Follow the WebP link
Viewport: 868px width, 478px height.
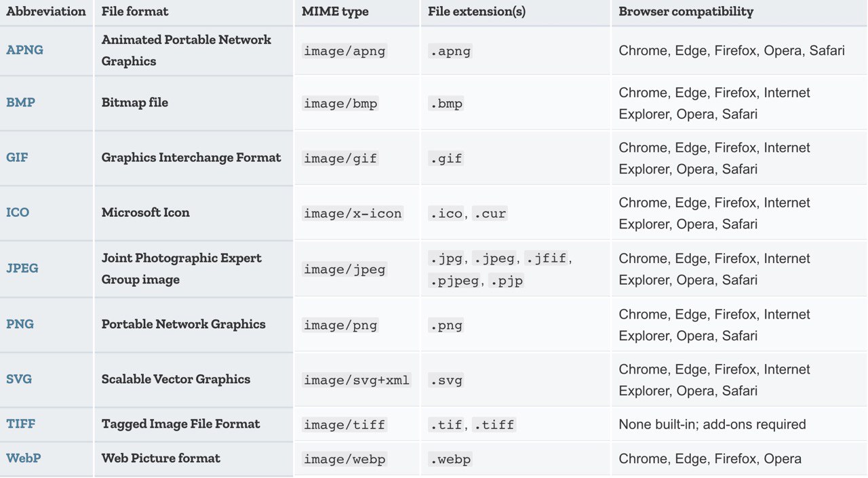coord(23,458)
